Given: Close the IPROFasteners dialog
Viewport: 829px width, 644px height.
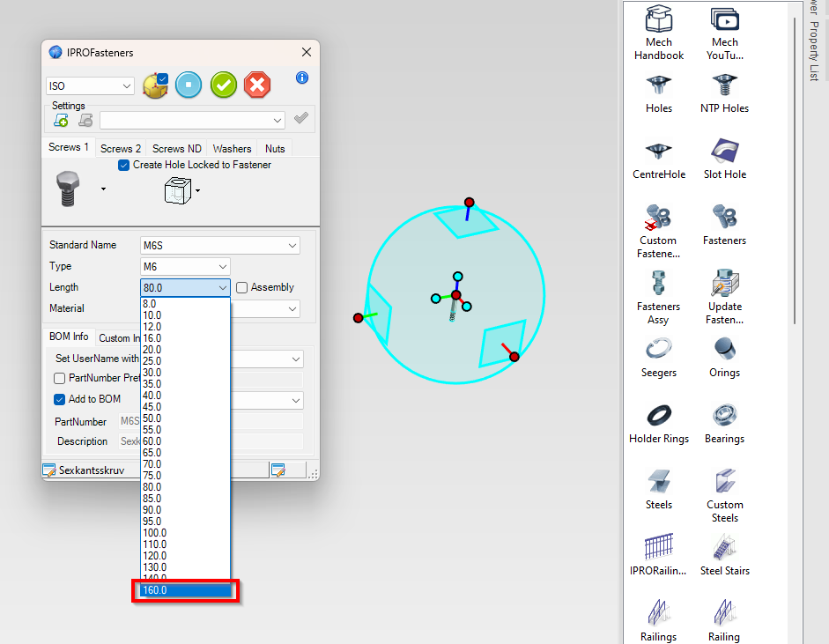Looking at the screenshot, I should 306,52.
